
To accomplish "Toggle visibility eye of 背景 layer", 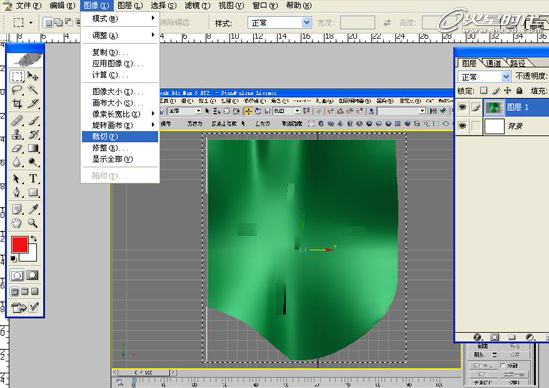I will pos(462,125).
